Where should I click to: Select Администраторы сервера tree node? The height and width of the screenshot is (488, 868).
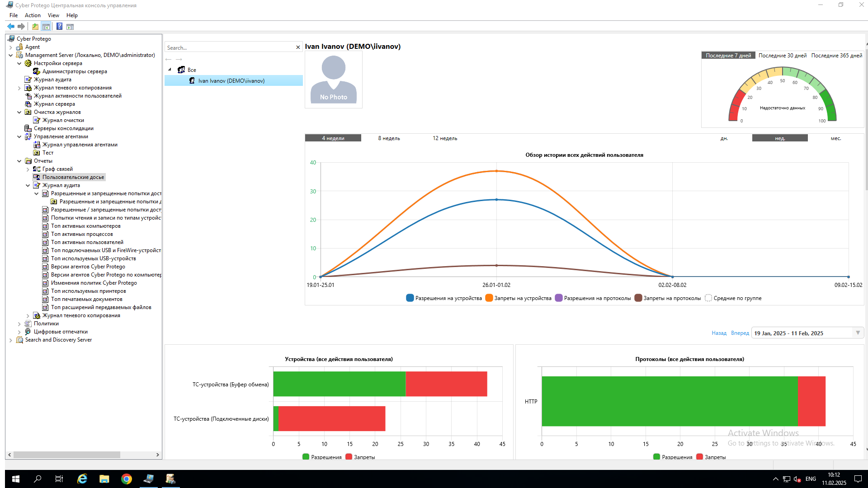[75, 71]
